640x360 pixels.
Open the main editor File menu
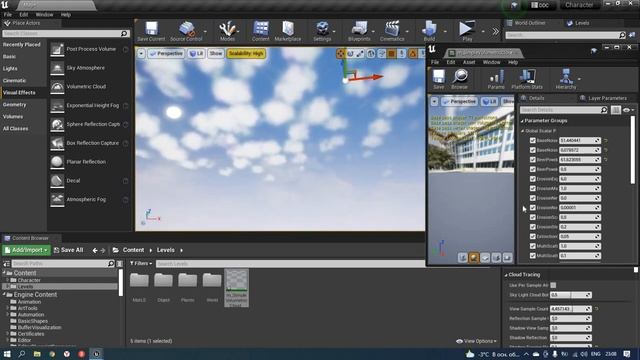click(x=7, y=15)
